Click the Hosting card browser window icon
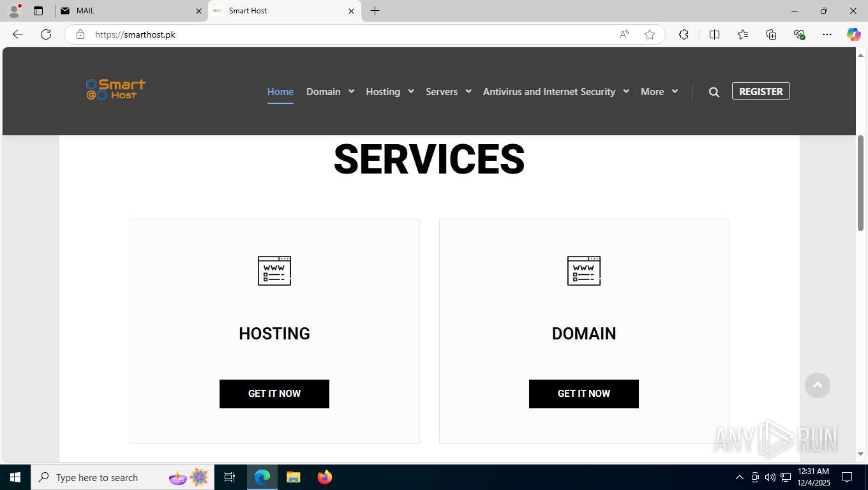Screen dimensions: 868x490 tap(274, 271)
